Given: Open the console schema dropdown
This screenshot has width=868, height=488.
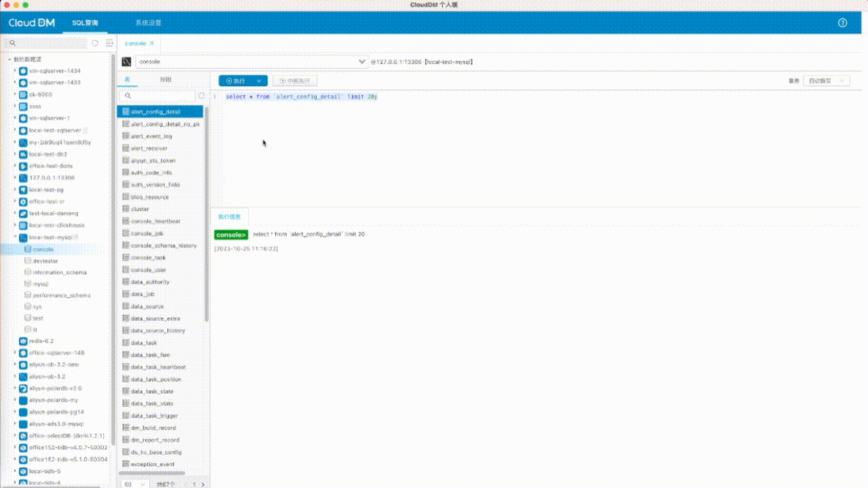Looking at the screenshot, I should [361, 62].
